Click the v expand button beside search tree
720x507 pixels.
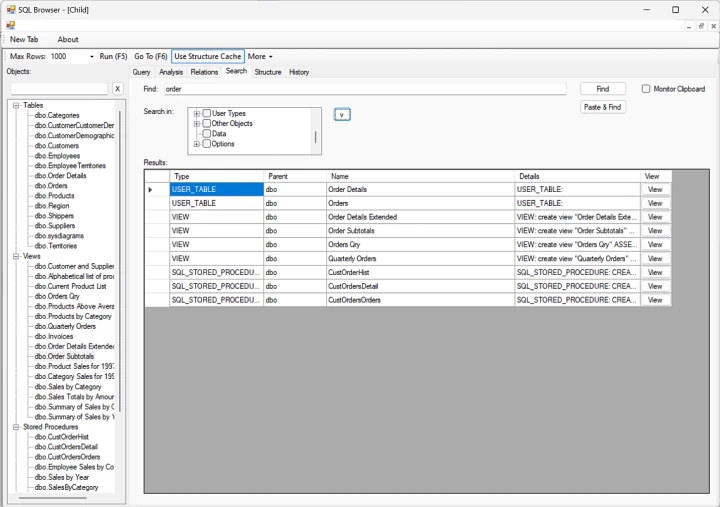pyautogui.click(x=342, y=114)
